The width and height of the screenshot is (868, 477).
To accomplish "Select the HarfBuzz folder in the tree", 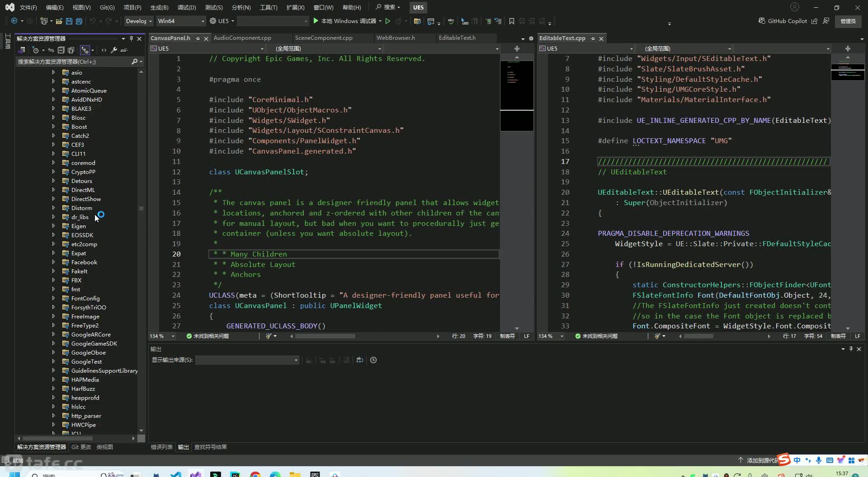I will coord(83,388).
